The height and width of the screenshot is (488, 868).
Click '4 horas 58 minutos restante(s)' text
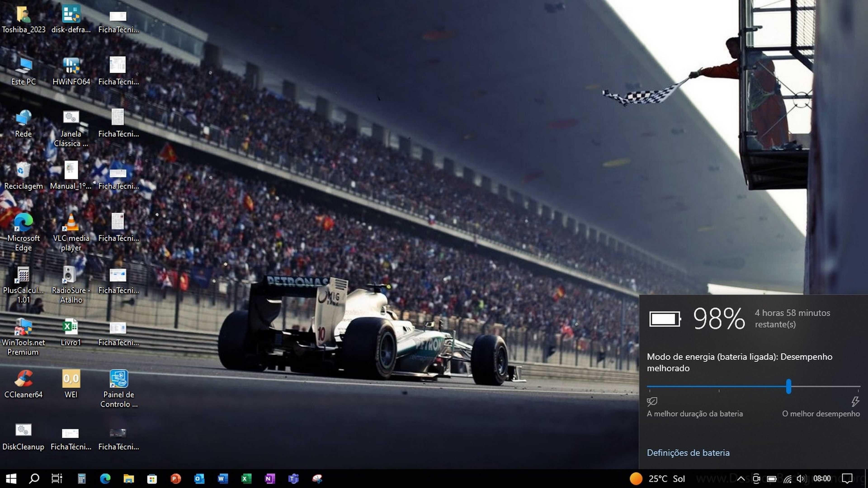coord(793,318)
